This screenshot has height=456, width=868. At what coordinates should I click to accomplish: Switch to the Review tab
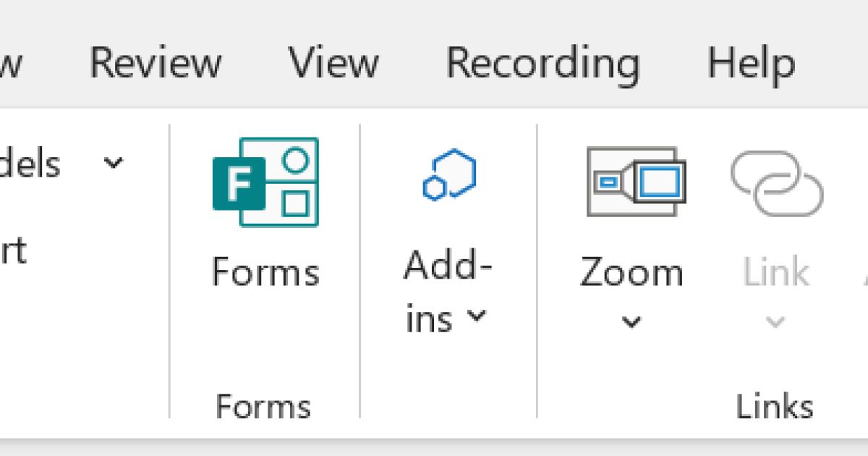pyautogui.click(x=155, y=63)
